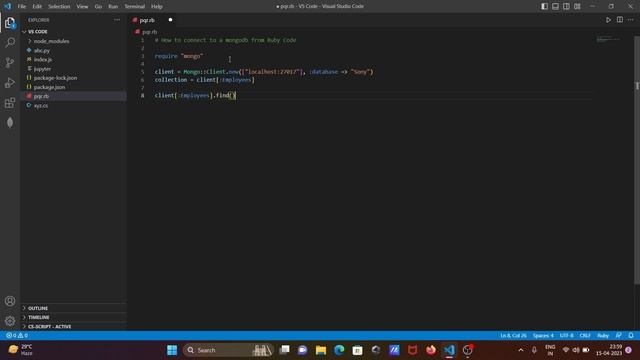Screen dimensions: 640x360
Task: Open Microsoft Store from taskbar
Action: click(x=358, y=350)
